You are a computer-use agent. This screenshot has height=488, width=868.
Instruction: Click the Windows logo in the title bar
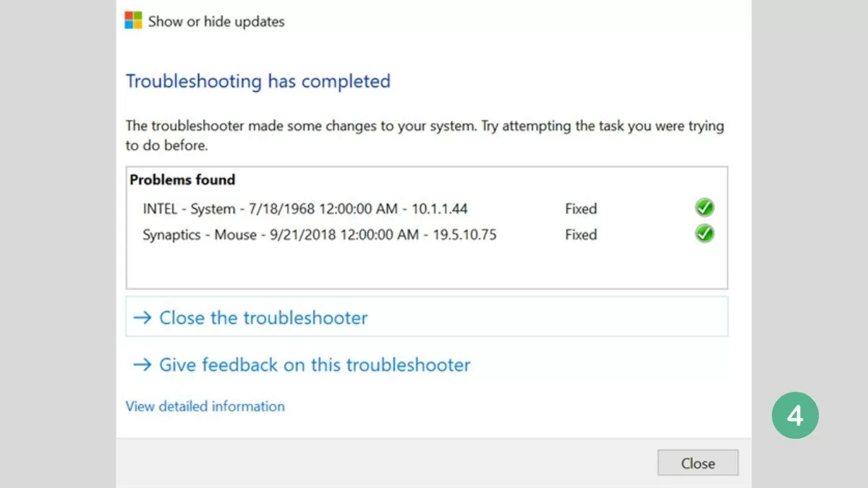pyautogui.click(x=132, y=20)
